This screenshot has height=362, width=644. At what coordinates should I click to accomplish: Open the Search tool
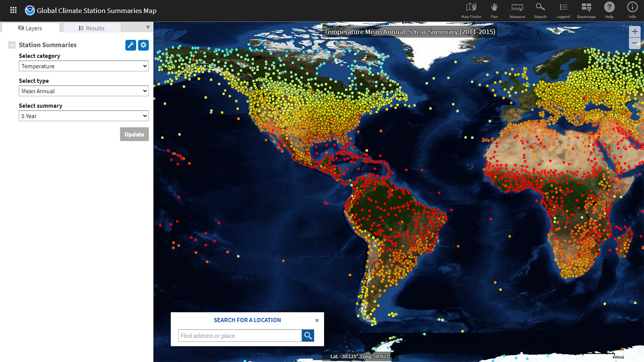point(540,10)
